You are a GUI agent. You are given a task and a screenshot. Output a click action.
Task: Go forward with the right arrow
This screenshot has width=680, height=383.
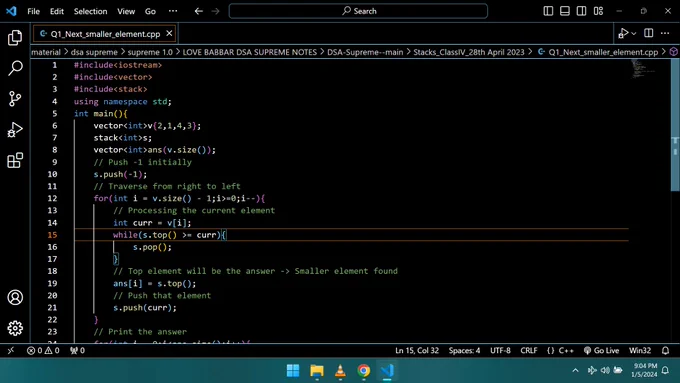click(x=216, y=11)
